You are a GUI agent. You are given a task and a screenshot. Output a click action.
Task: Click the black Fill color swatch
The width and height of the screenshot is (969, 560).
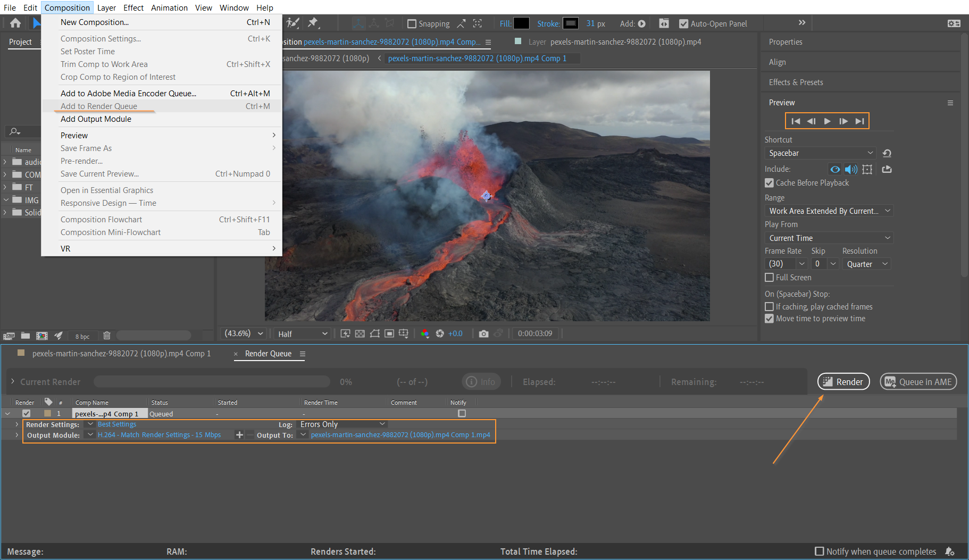click(x=521, y=23)
